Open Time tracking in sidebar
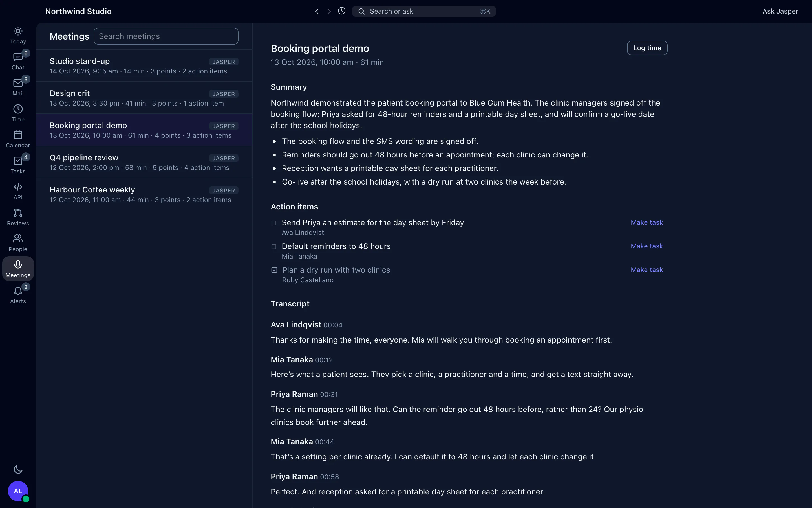812x508 pixels. [x=18, y=113]
